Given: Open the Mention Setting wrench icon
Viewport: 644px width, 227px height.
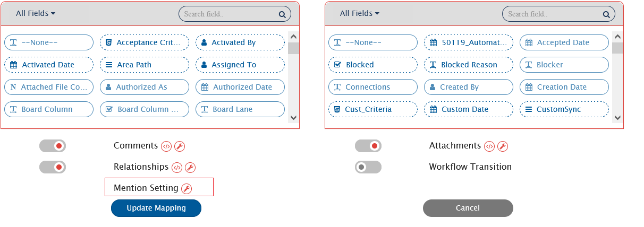Looking at the screenshot, I should pos(187,188).
